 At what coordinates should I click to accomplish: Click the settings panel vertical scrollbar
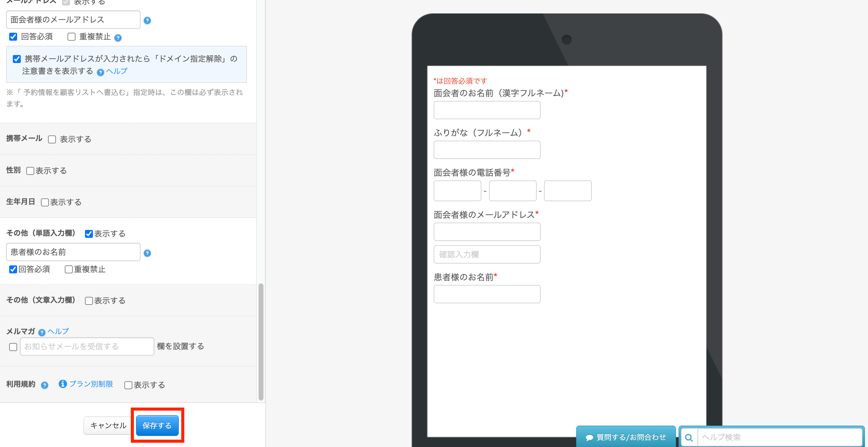click(261, 341)
